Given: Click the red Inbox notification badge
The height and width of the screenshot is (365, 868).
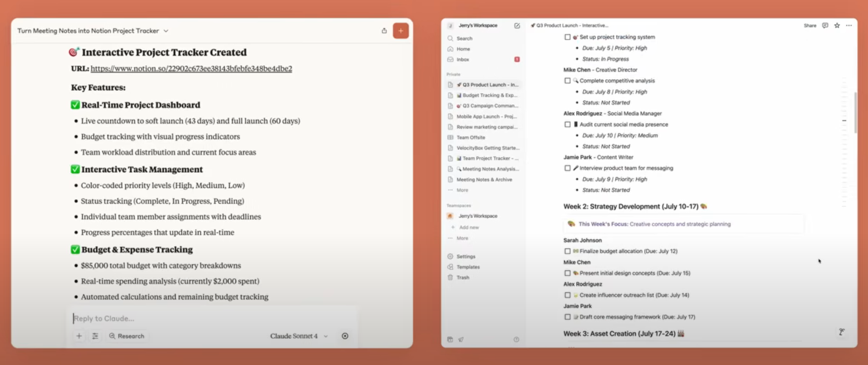Looking at the screenshot, I should (517, 59).
